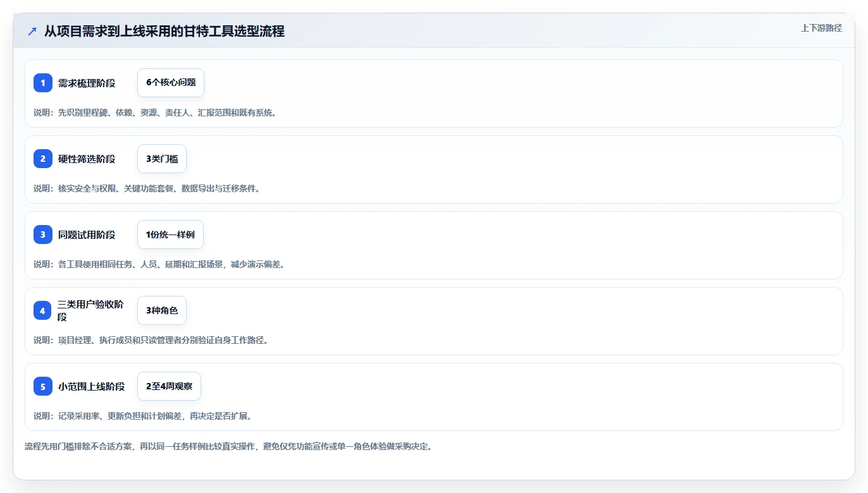Click the footer note starting 流程先用门槛排除
This screenshot has height=493, width=868.
click(228, 446)
